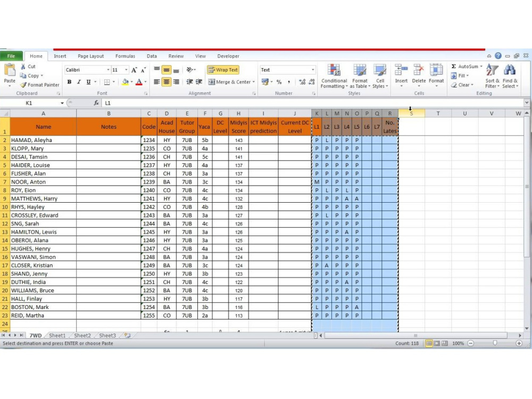The image size is (532, 399).
Task: Open Find & Select button
Action: tap(510, 76)
